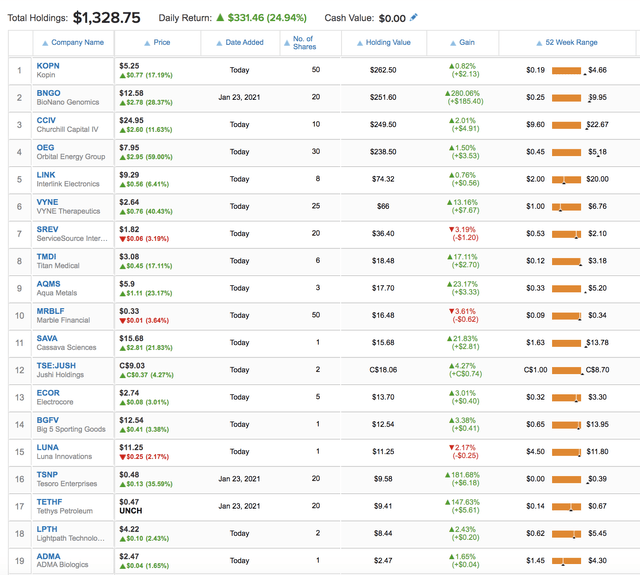Click SREV's loss figure 3.19% in Gain column

462,230
